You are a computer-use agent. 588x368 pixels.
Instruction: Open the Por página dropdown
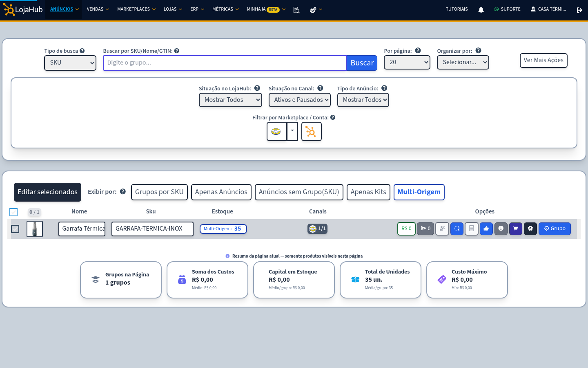point(407,62)
